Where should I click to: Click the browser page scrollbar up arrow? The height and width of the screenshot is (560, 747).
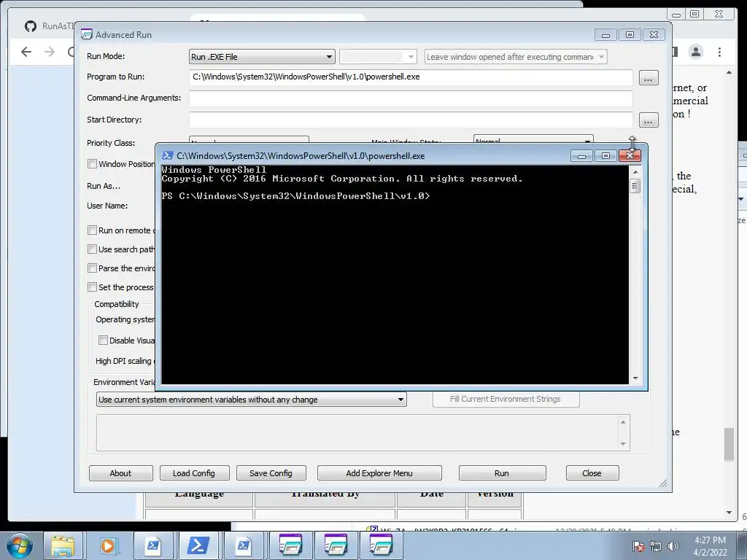729,72
